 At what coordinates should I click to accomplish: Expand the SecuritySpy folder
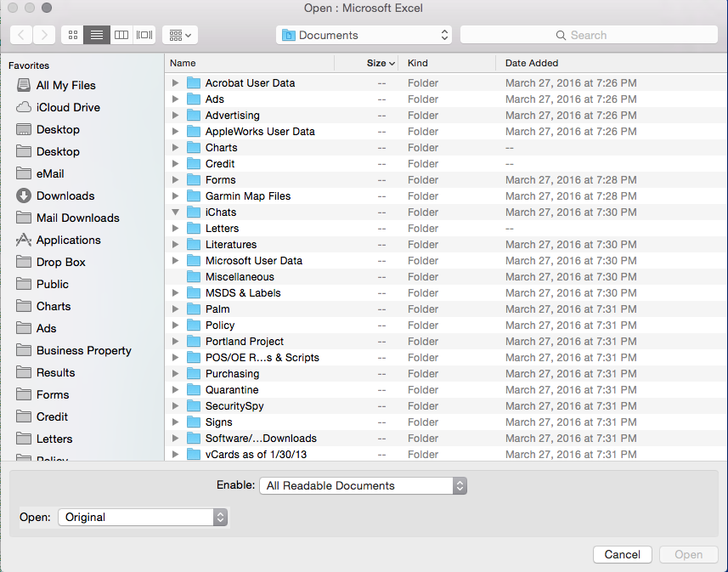175,405
